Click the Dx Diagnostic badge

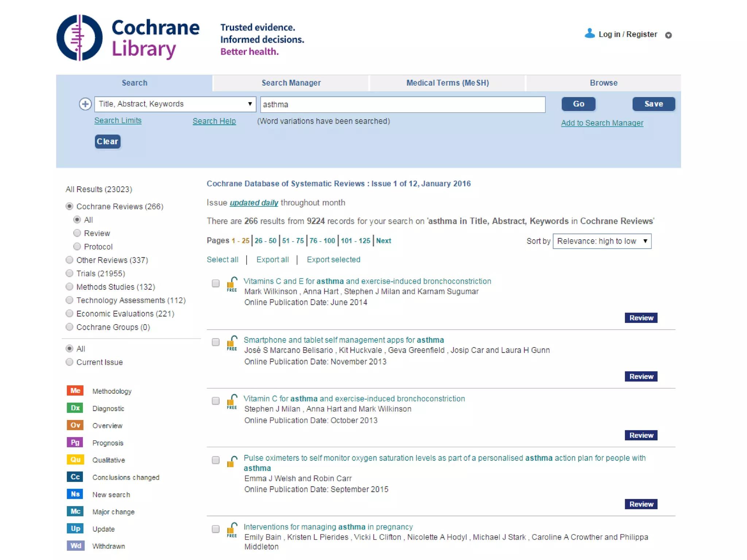pos(75,408)
